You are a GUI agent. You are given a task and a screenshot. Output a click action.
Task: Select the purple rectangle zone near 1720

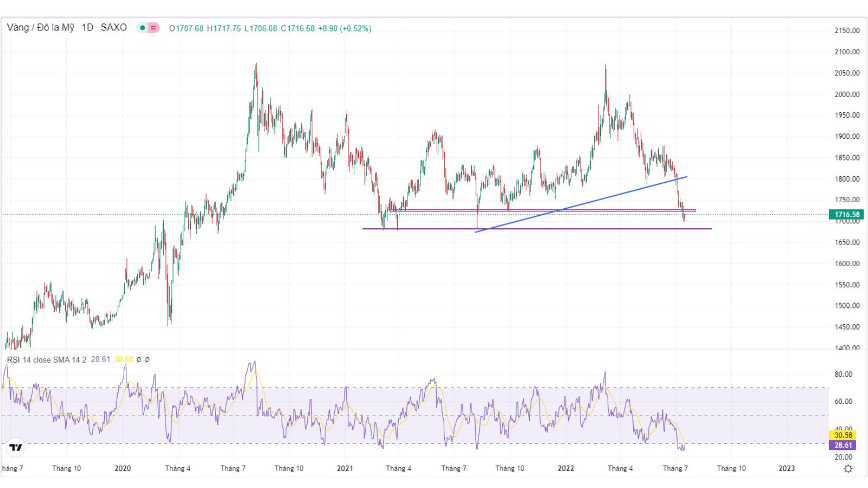(x=542, y=210)
